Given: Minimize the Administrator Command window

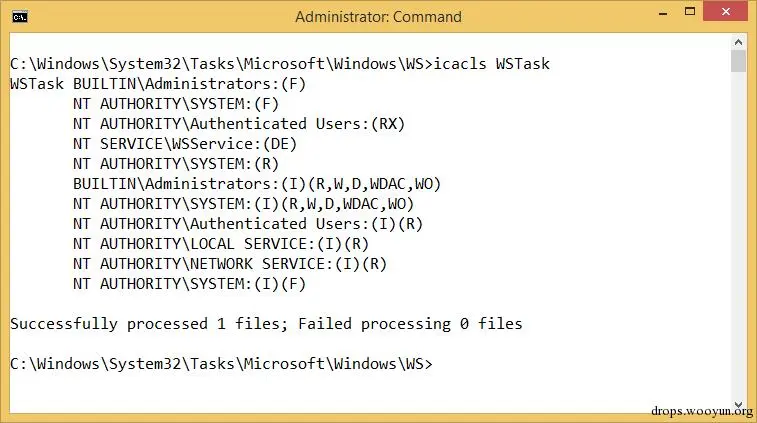Looking at the screenshot, I should coord(663,13).
